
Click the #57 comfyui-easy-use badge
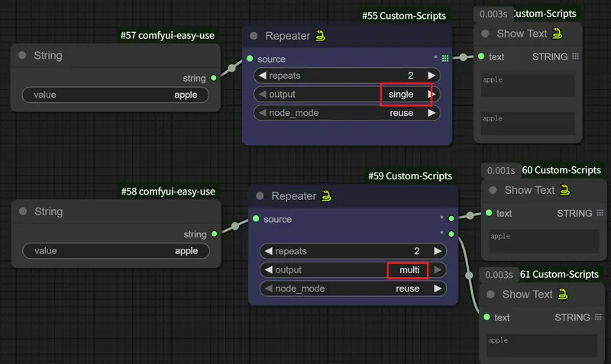coord(167,35)
